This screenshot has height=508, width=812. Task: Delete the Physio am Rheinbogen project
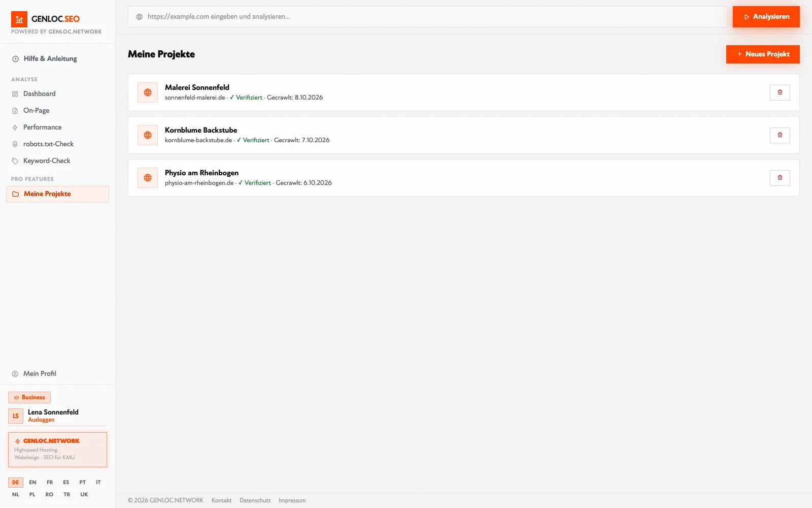click(x=780, y=178)
